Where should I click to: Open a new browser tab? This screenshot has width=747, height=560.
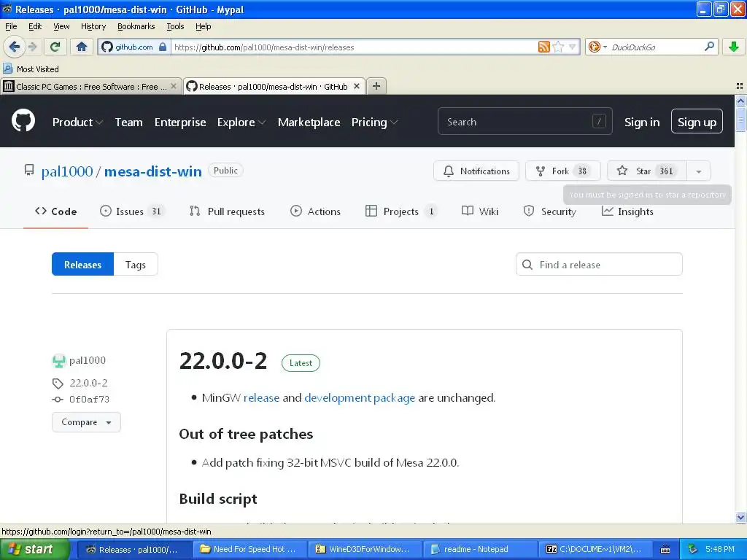click(x=376, y=86)
